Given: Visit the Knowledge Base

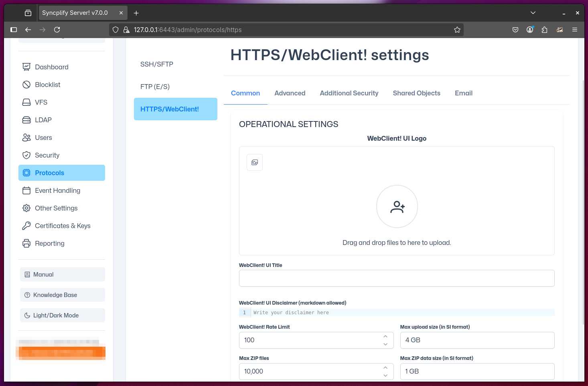Looking at the screenshot, I should (55, 295).
